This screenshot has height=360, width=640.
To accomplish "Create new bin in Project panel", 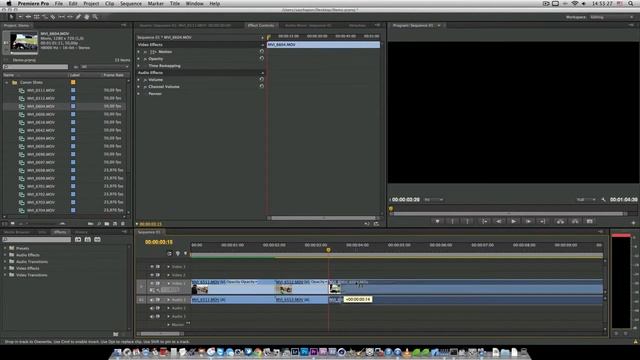I will tap(107, 224).
